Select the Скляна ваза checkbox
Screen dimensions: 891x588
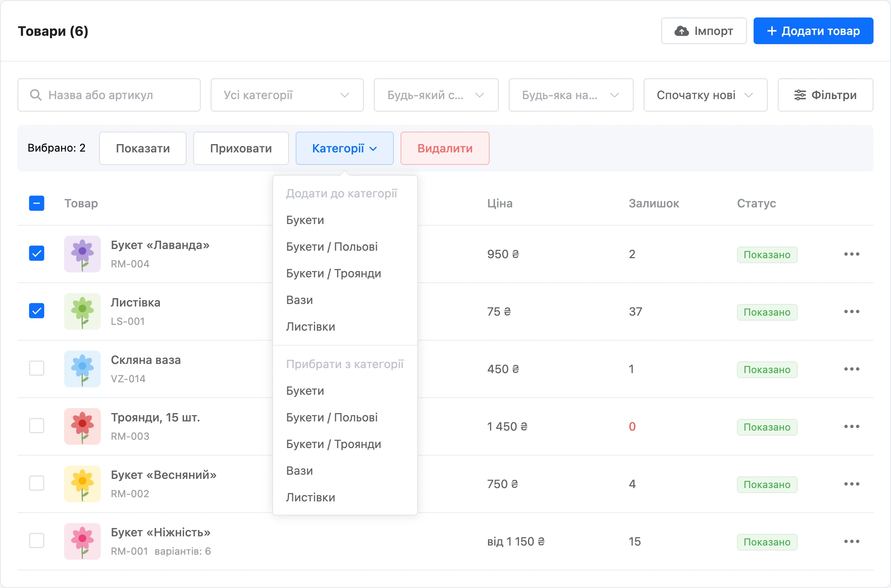pyautogui.click(x=37, y=368)
